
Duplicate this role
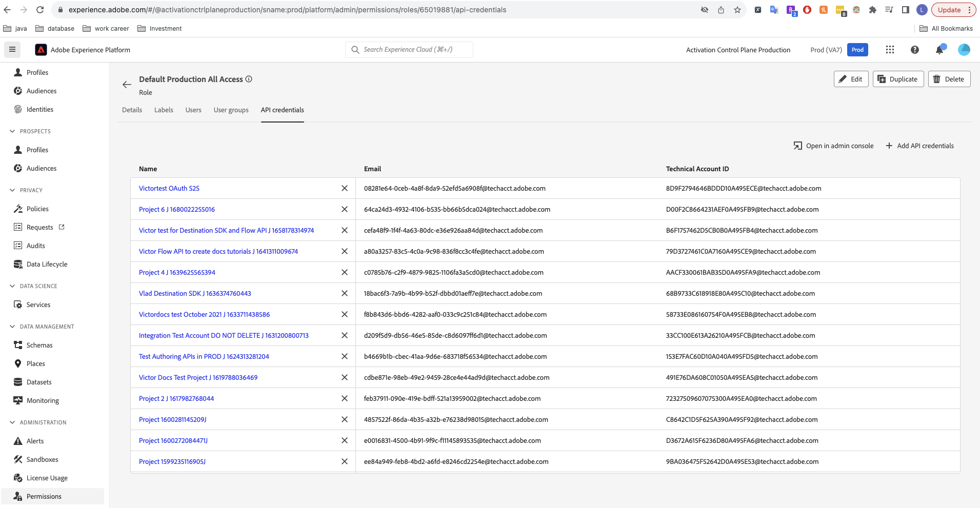898,79
